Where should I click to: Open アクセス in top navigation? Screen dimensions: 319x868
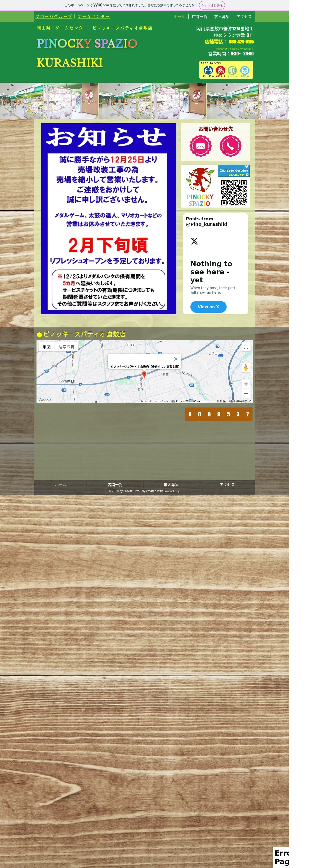coord(244,16)
